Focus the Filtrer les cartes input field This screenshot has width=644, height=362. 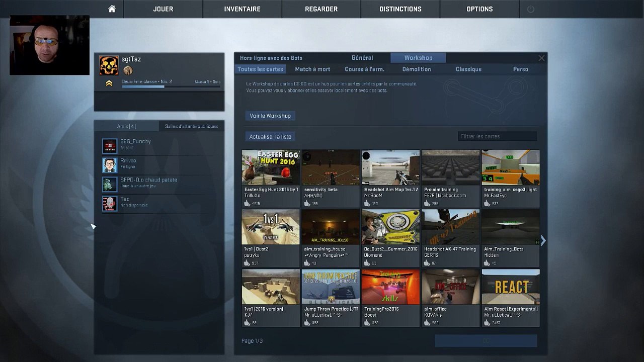497,136
